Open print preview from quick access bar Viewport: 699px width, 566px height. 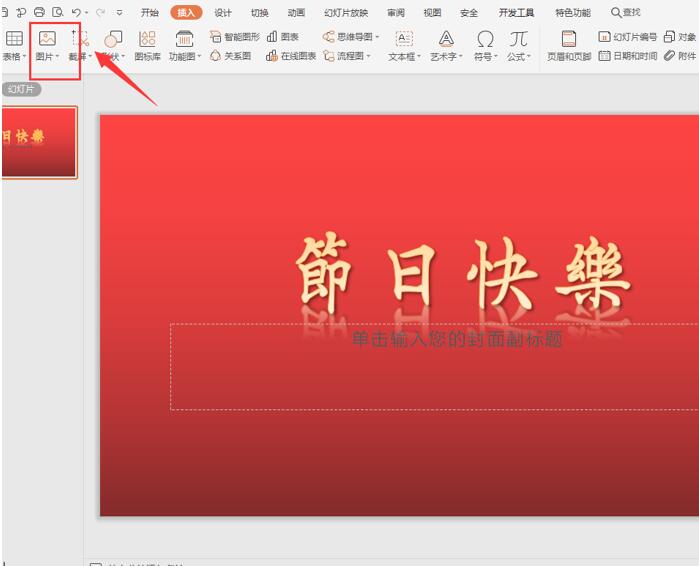[58, 12]
